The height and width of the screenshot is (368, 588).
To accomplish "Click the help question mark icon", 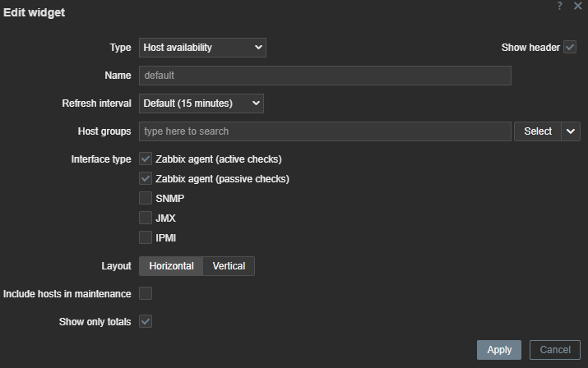I will 560,7.
